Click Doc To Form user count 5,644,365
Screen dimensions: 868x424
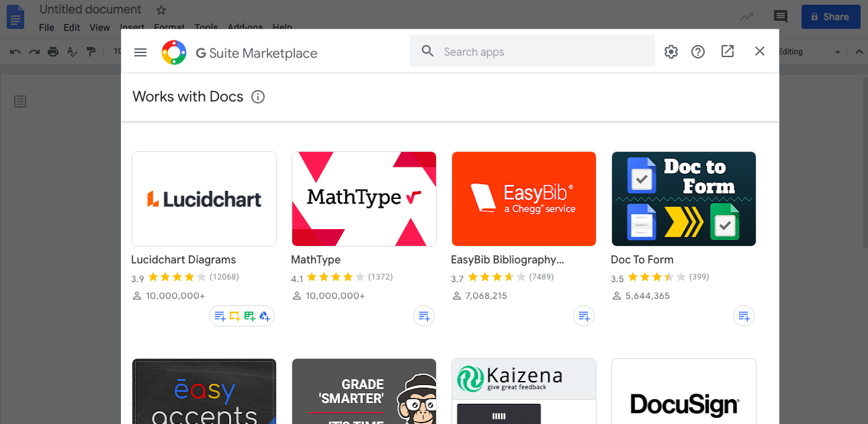point(648,296)
